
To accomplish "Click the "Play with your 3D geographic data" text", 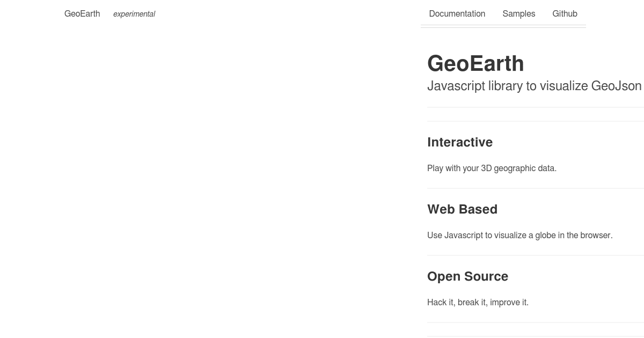I will tap(492, 168).
